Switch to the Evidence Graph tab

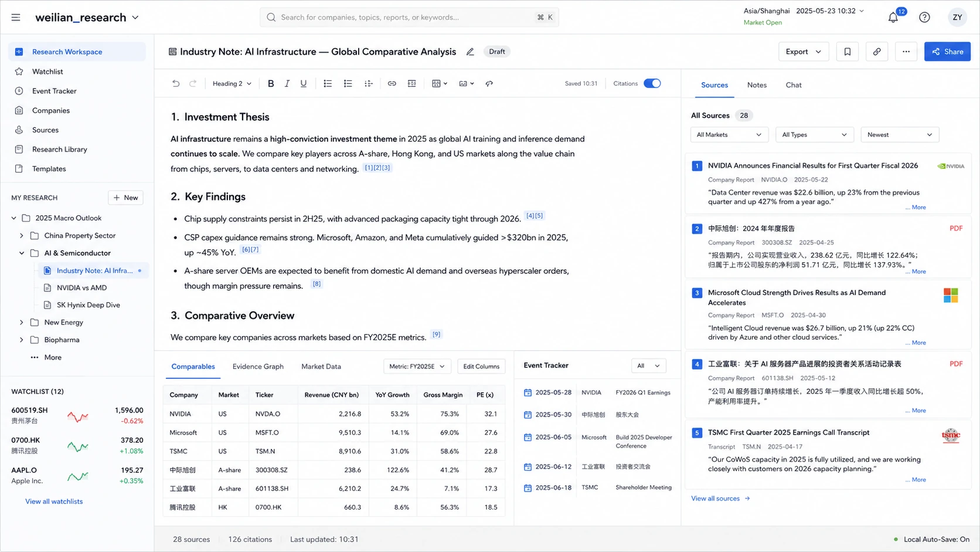coord(258,367)
